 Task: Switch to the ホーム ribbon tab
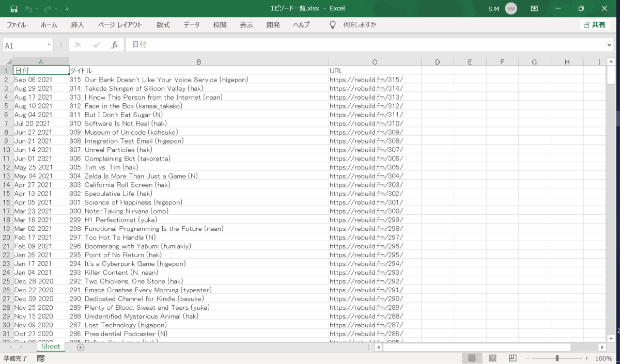pyautogui.click(x=49, y=25)
